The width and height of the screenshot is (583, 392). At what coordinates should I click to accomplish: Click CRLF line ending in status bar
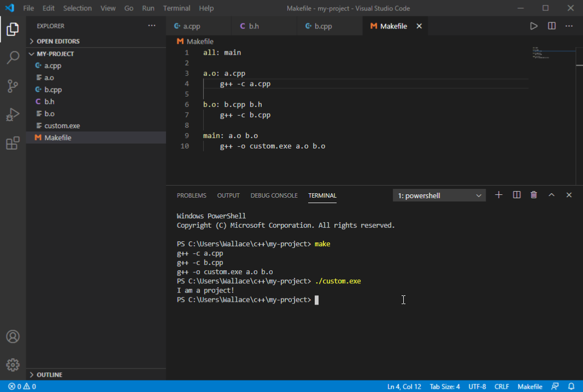click(502, 387)
